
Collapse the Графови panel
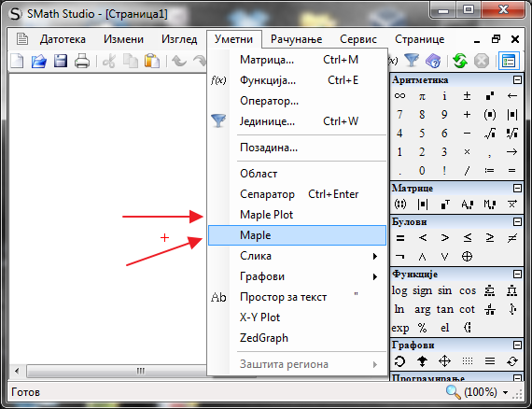517,346
